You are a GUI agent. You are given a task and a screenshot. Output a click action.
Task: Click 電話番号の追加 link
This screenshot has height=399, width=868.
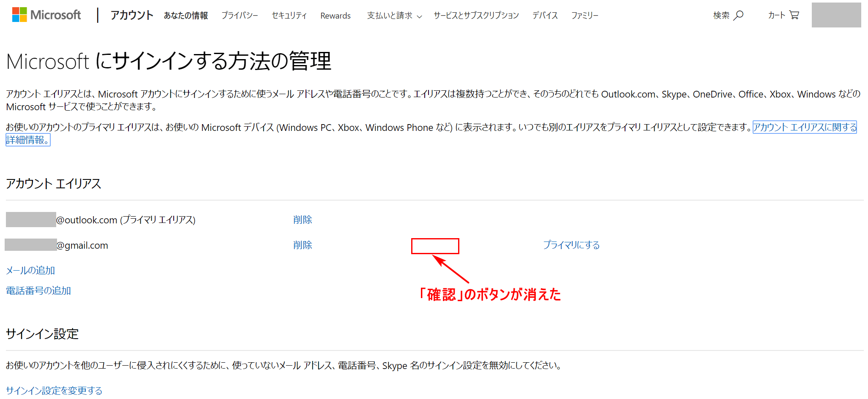click(38, 290)
